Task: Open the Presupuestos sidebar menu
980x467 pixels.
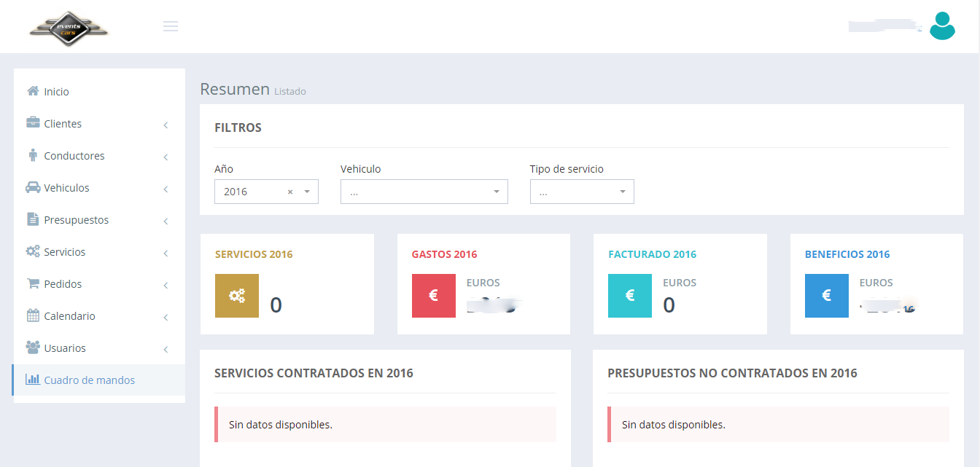Action: click(76, 220)
